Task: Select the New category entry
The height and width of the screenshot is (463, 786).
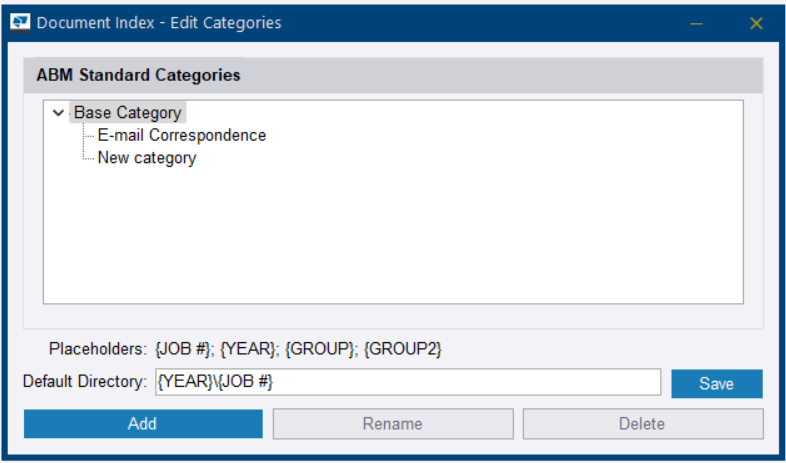Action: [x=146, y=158]
